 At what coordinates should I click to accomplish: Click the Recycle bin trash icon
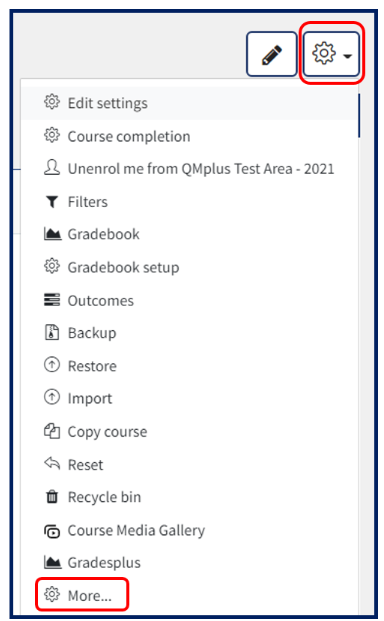pyautogui.click(x=52, y=497)
